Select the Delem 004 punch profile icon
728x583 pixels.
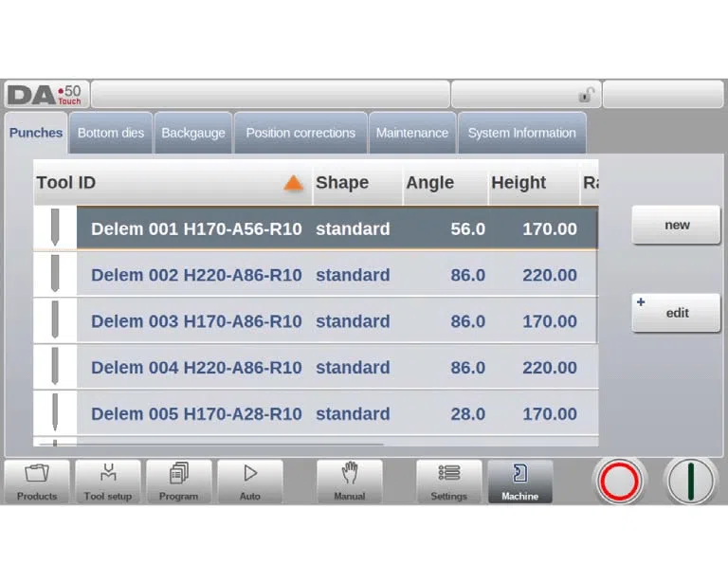click(x=55, y=366)
